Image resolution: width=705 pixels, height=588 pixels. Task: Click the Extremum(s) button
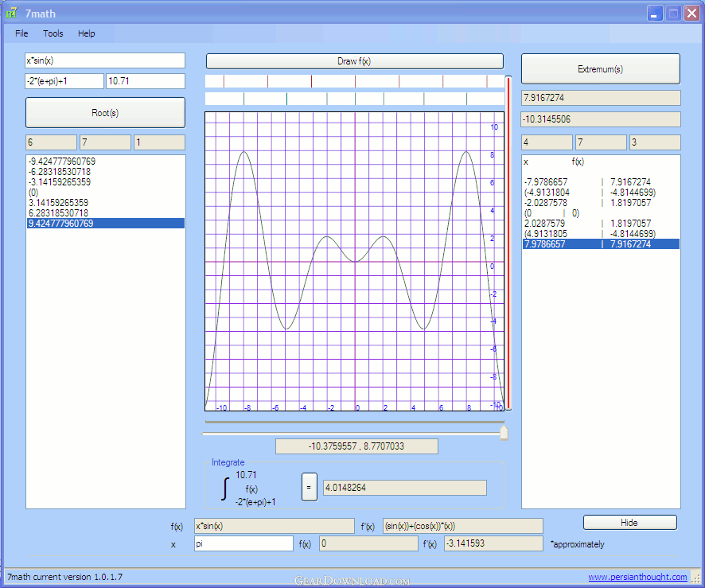600,68
